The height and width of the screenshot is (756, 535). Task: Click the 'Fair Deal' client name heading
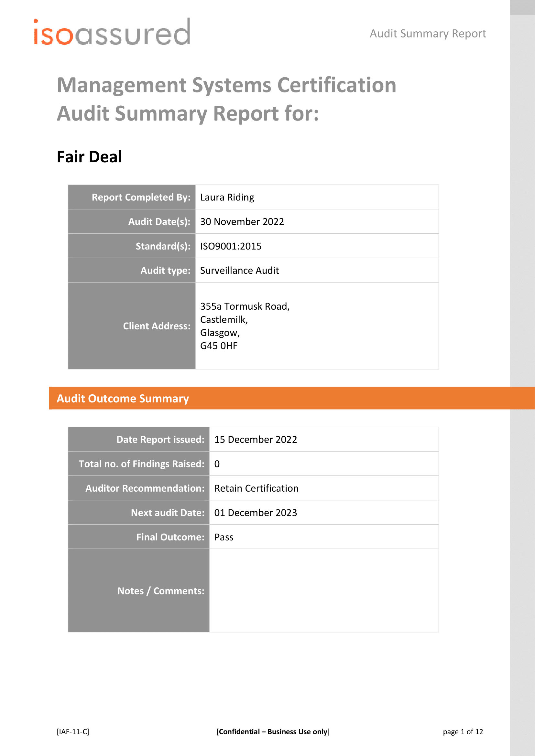pos(89,157)
